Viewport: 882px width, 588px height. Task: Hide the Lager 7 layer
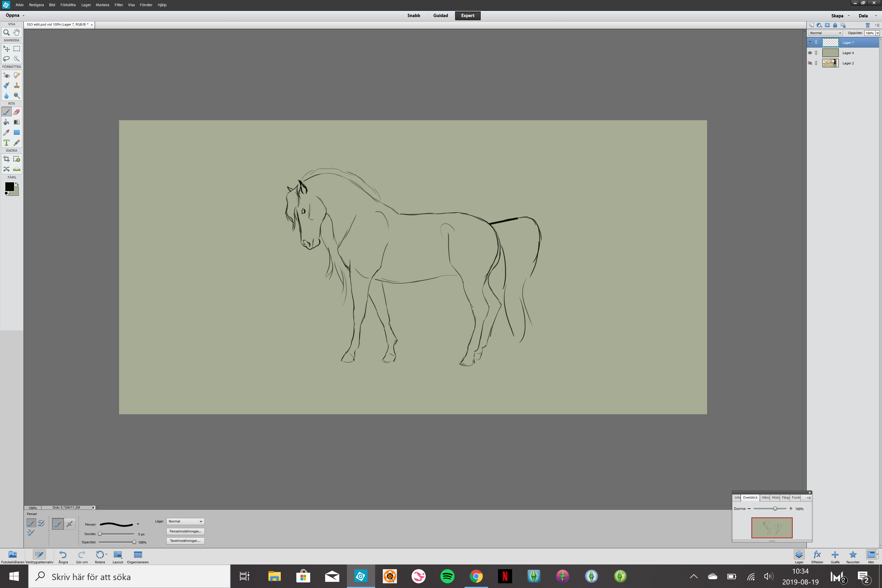tap(810, 42)
